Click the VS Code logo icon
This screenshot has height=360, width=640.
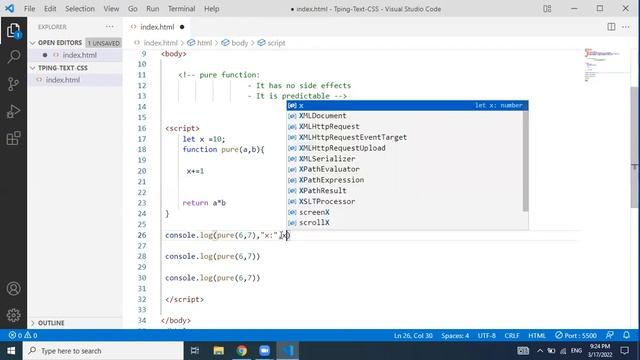[9, 8]
